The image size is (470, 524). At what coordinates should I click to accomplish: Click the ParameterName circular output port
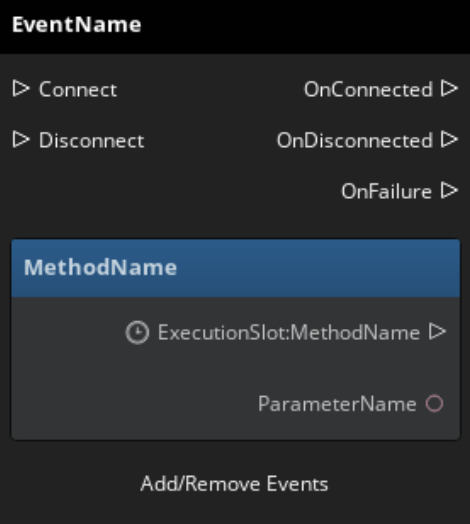(x=434, y=404)
